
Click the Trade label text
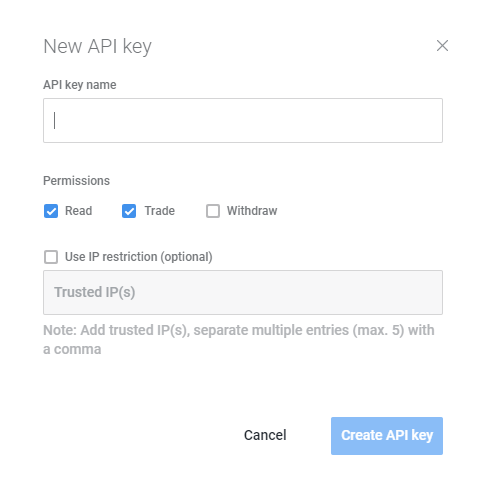(x=159, y=211)
